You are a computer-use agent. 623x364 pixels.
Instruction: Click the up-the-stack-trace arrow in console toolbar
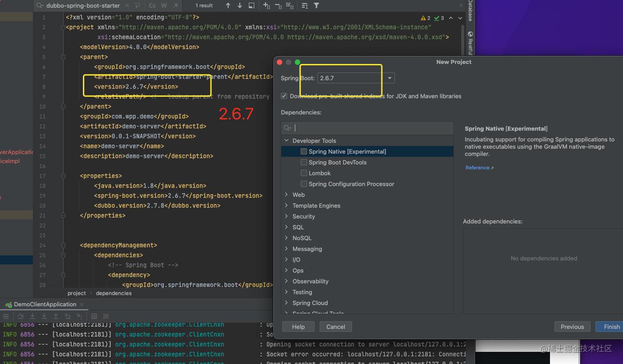coord(55,316)
